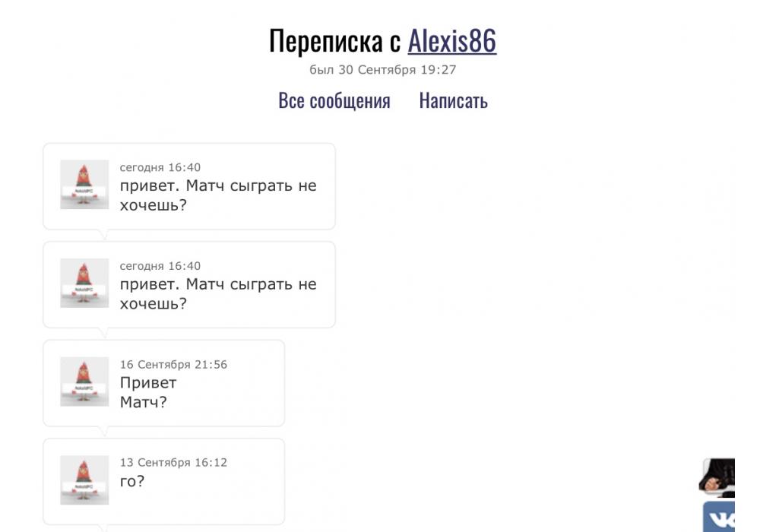Image resolution: width=760 pixels, height=532 pixels.
Task: Select the second "привет. Матч сыграть" message text
Action: pos(217,294)
